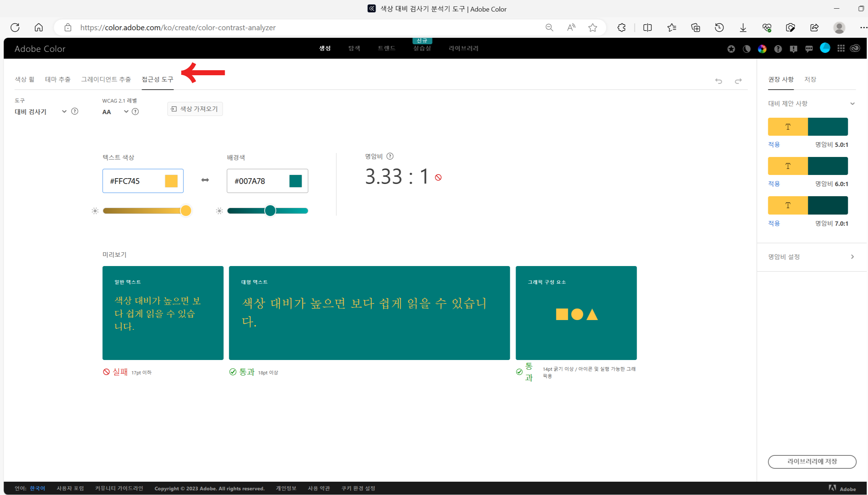Apply the 5.0:1 contrast suggestion

tap(774, 144)
